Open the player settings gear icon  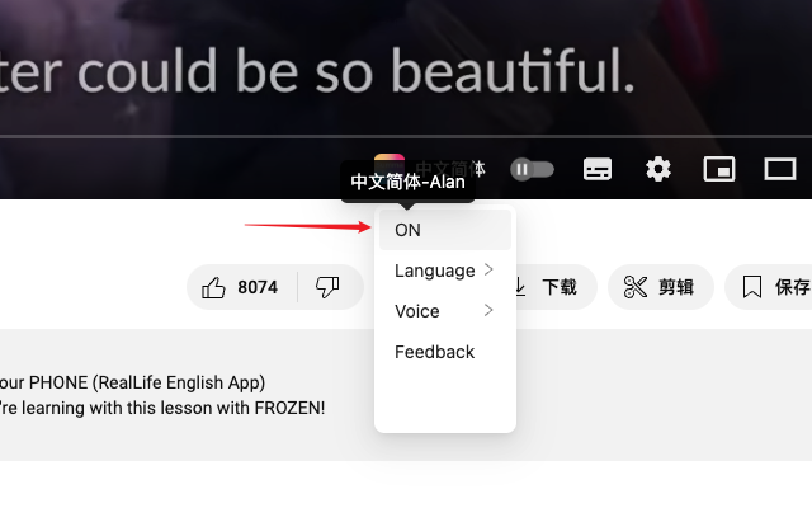(x=658, y=169)
